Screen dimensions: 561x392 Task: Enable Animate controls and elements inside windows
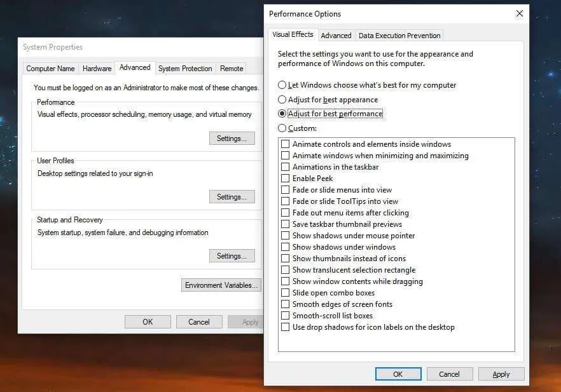(x=285, y=144)
